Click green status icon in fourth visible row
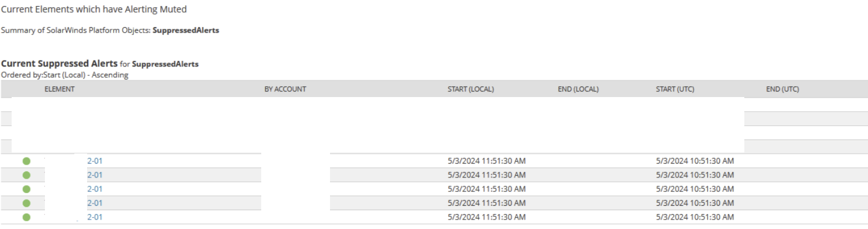The height and width of the screenshot is (229, 868). (x=26, y=203)
